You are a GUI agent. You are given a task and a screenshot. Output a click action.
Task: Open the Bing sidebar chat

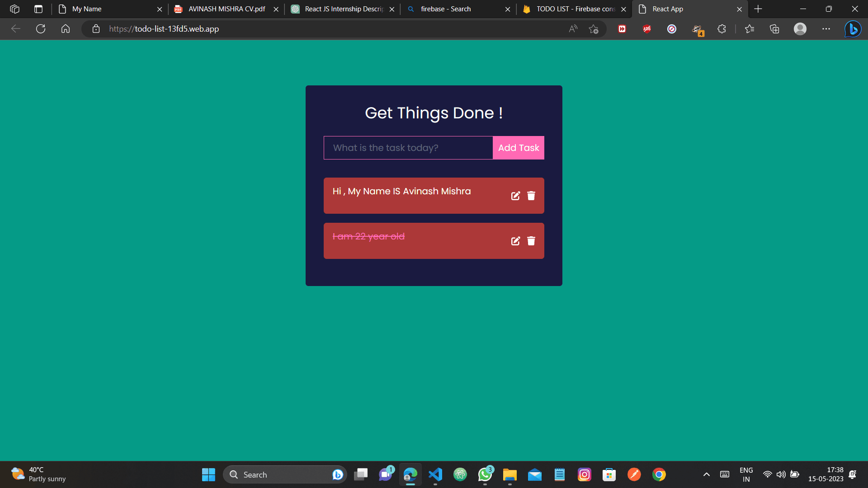point(853,29)
